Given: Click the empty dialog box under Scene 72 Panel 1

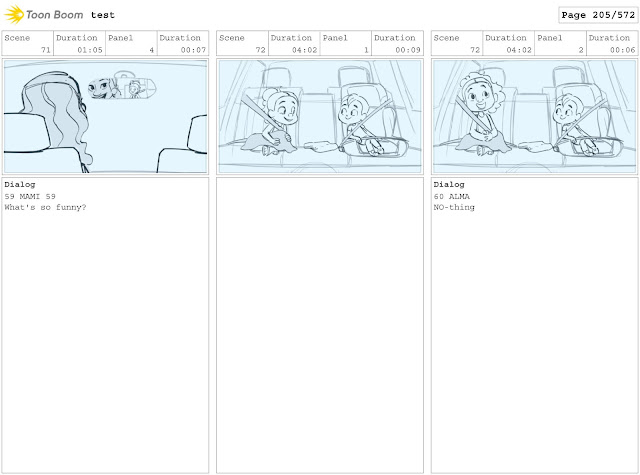Looking at the screenshot, I should [320, 325].
